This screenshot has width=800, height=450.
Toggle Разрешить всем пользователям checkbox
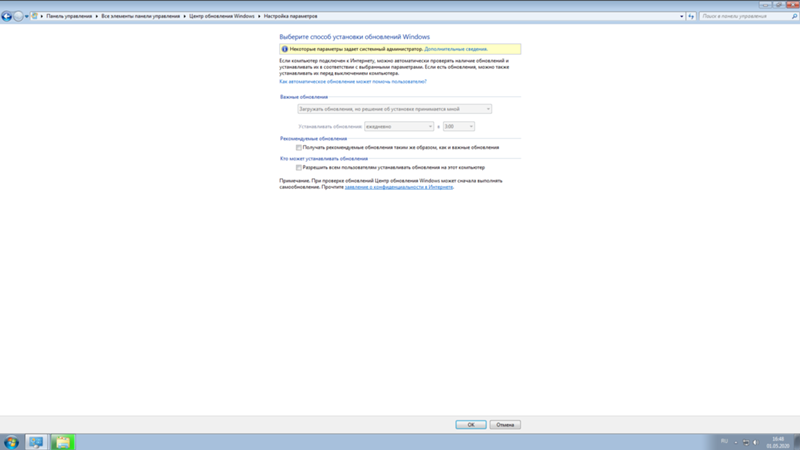[x=298, y=167]
